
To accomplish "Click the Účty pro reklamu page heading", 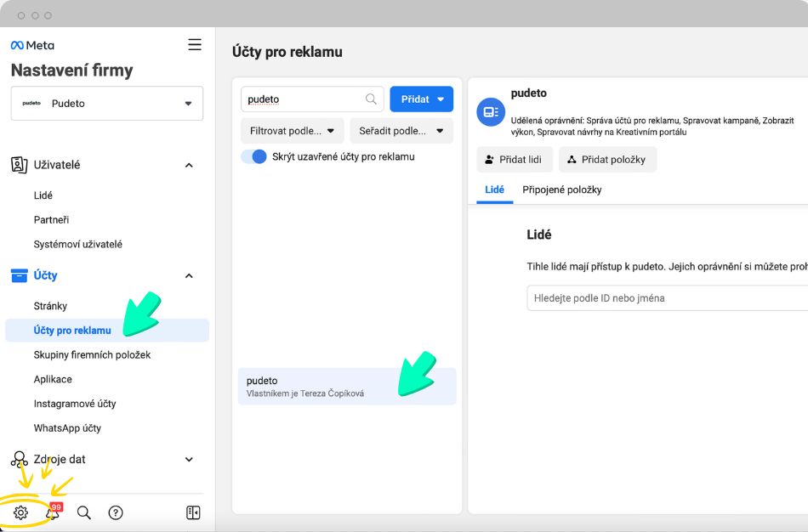I will click(x=287, y=52).
